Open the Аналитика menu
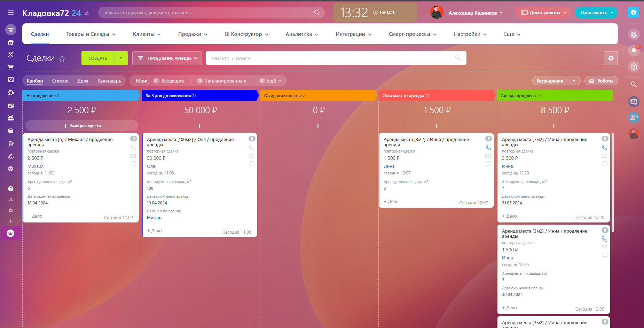The width and height of the screenshot is (644, 328). pos(302,34)
